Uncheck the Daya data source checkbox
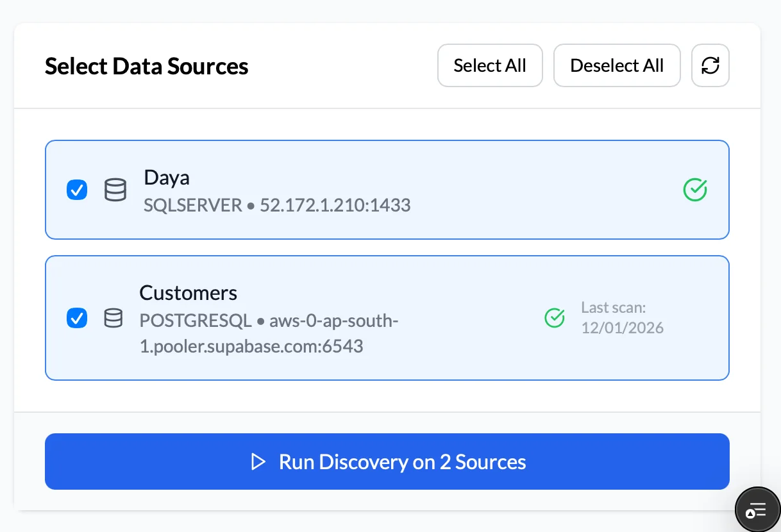The image size is (781, 532). 77,190
